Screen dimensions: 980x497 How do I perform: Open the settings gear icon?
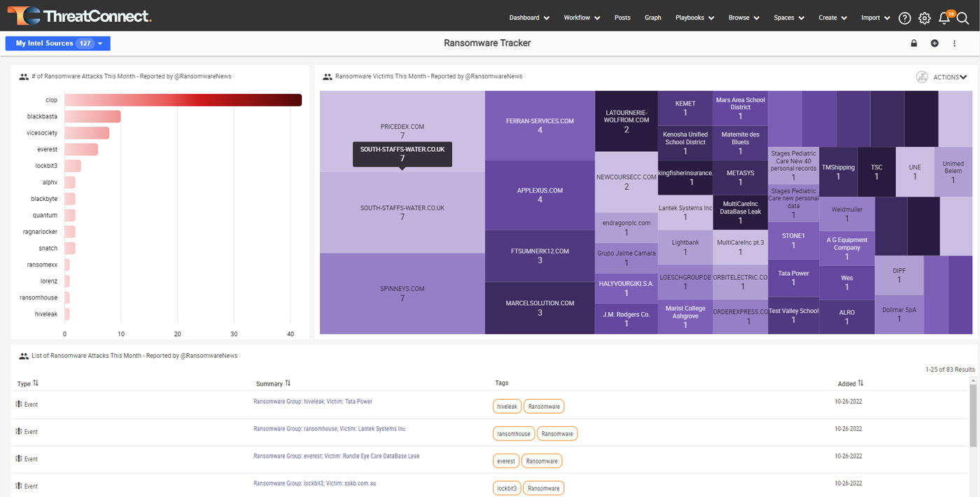pos(925,18)
